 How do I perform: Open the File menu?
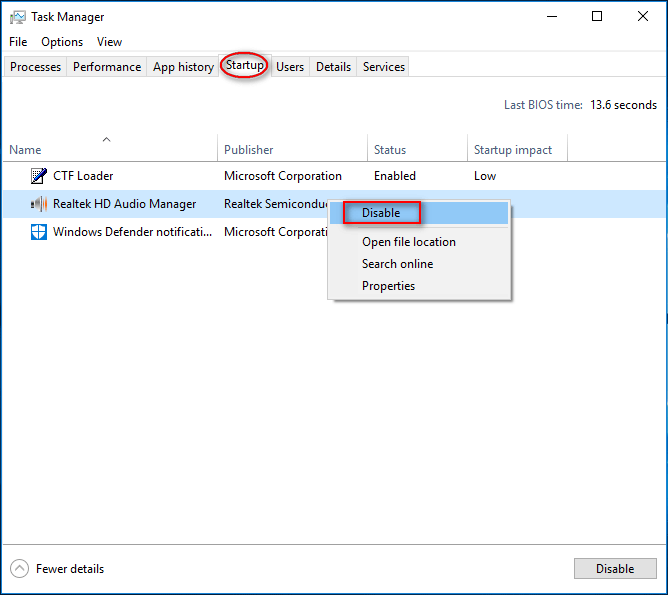18,42
